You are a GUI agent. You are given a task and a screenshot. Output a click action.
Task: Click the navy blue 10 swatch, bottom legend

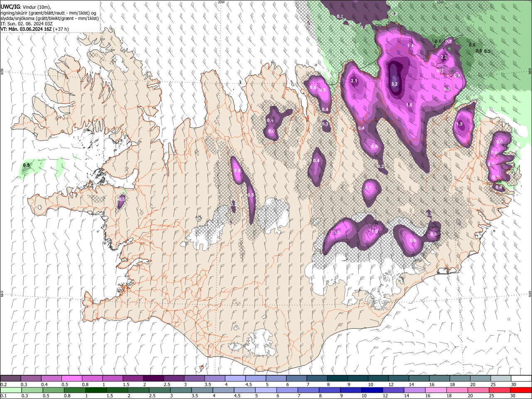372,390
